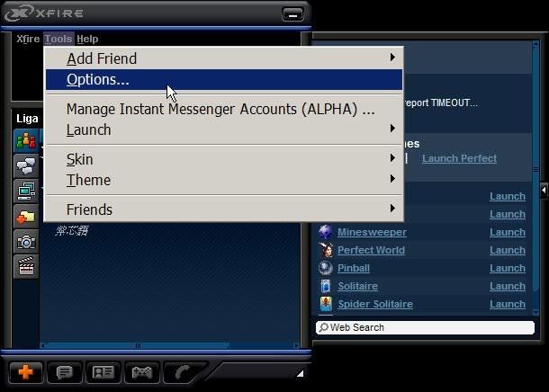This screenshot has height=392, width=549.
Task: Choose Manage Instant Messenger Accounts (ALPHA)
Action: tap(220, 110)
